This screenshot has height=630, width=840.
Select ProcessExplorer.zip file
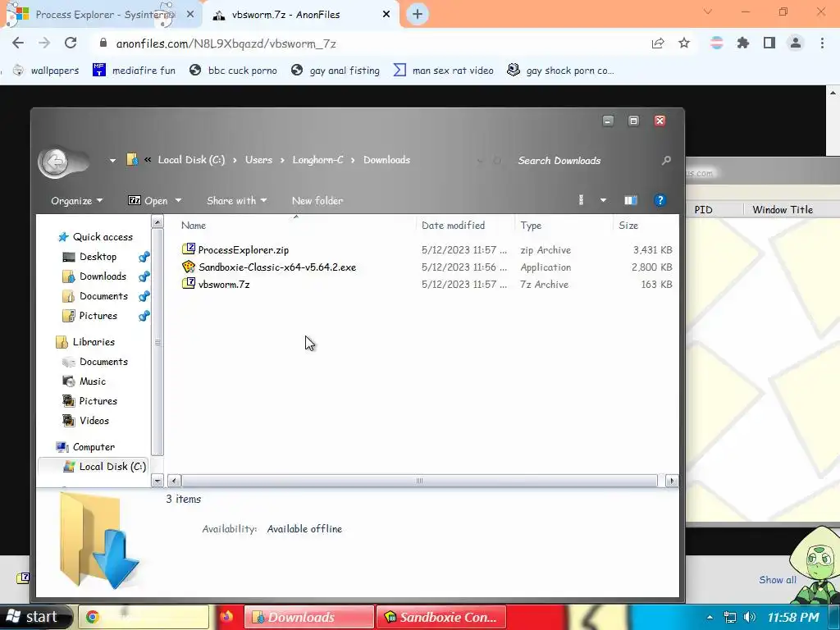coord(243,249)
